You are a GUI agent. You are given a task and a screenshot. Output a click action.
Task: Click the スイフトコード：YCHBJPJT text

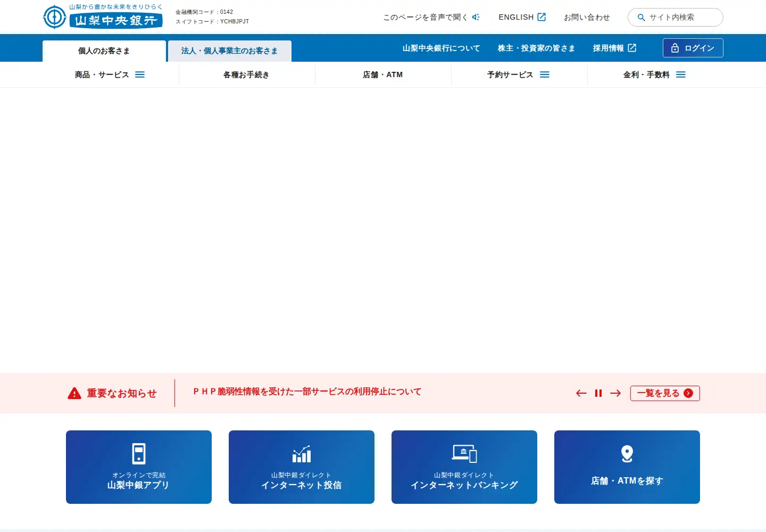(x=212, y=22)
